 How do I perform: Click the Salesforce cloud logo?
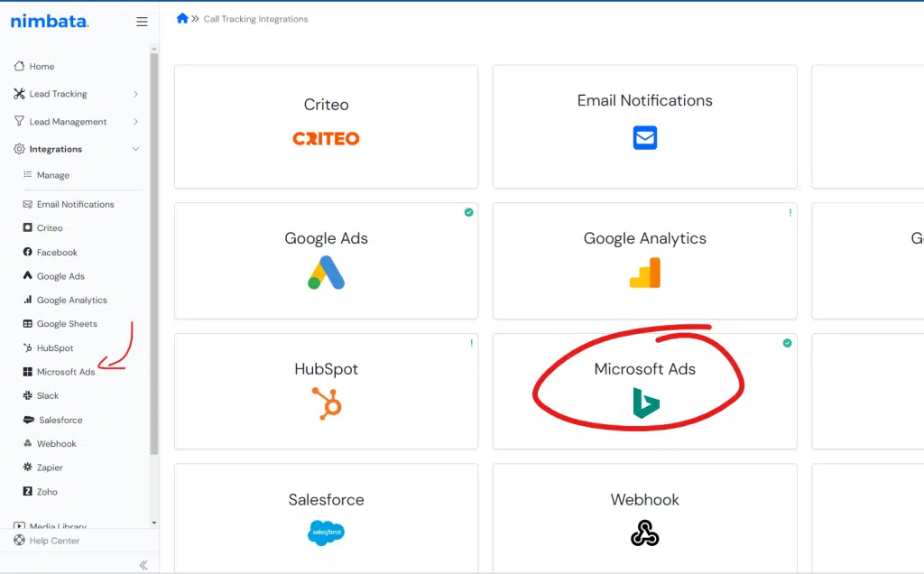[x=326, y=533]
